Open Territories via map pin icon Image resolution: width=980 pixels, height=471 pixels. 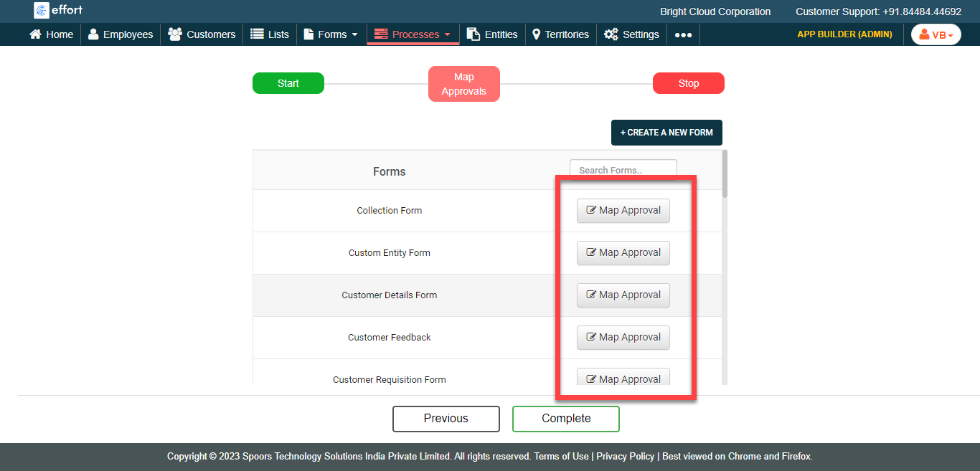point(536,34)
